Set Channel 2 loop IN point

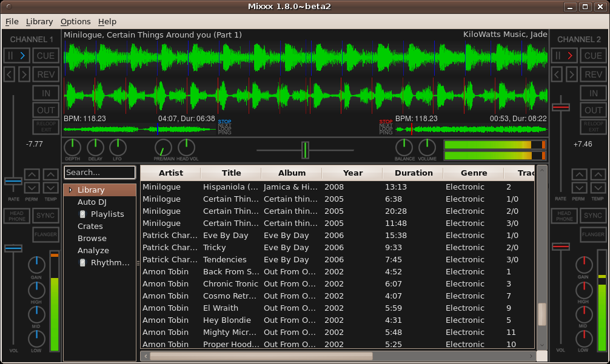(593, 93)
